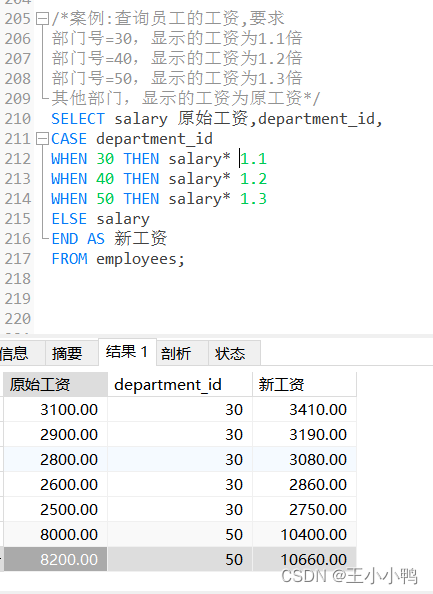Click line number 210 in the gutter
This screenshot has height=594, width=433.
click(x=17, y=119)
